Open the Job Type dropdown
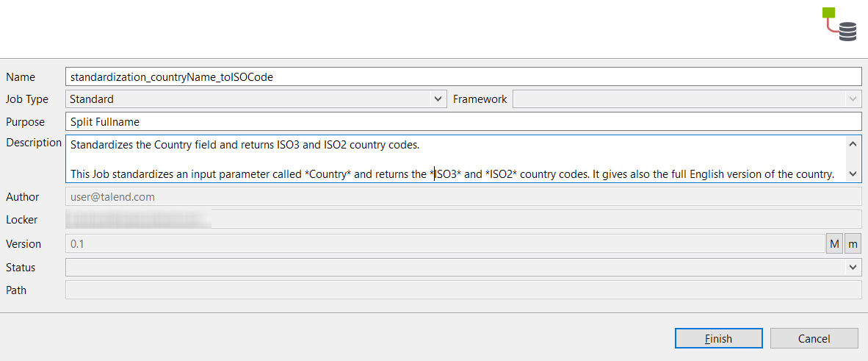This screenshot has width=868, height=361. point(256,99)
